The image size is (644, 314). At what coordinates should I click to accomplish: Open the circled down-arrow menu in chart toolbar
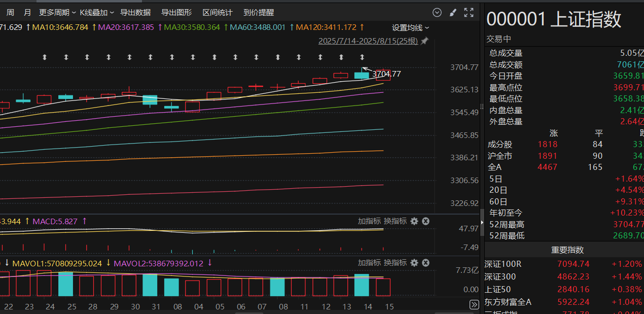437,13
